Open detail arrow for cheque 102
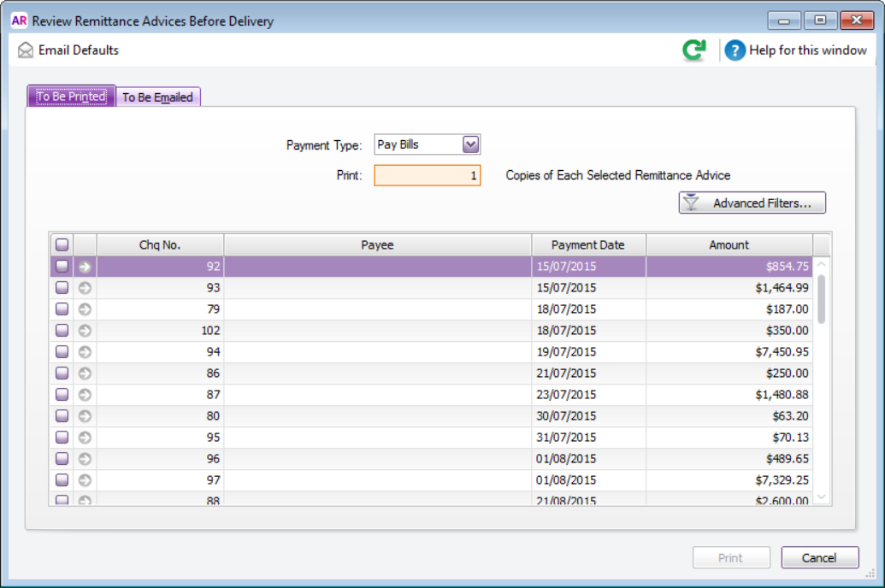 [x=85, y=331]
